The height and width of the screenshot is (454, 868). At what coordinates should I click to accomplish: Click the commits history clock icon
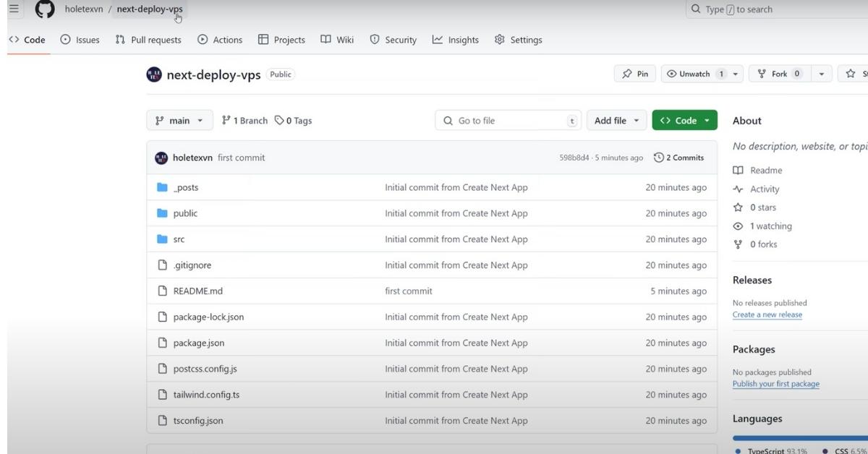pos(658,158)
